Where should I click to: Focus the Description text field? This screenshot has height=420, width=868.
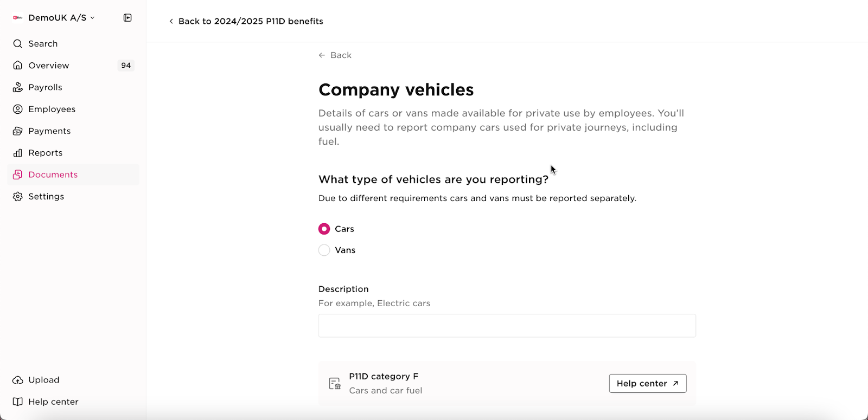tap(507, 326)
